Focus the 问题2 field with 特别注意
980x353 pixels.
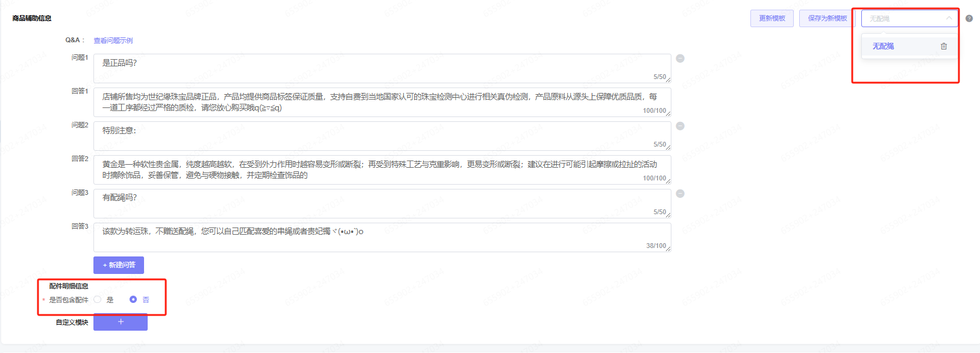(382, 136)
